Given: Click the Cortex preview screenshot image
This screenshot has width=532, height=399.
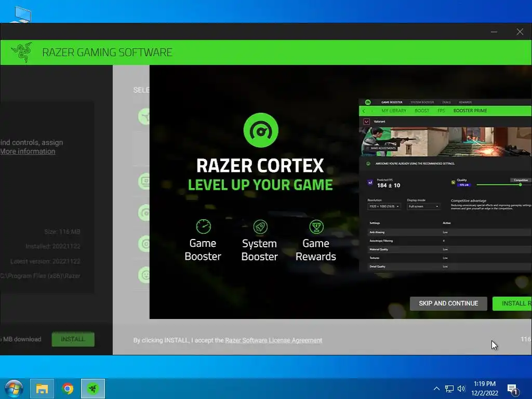Looking at the screenshot, I should coord(445,185).
